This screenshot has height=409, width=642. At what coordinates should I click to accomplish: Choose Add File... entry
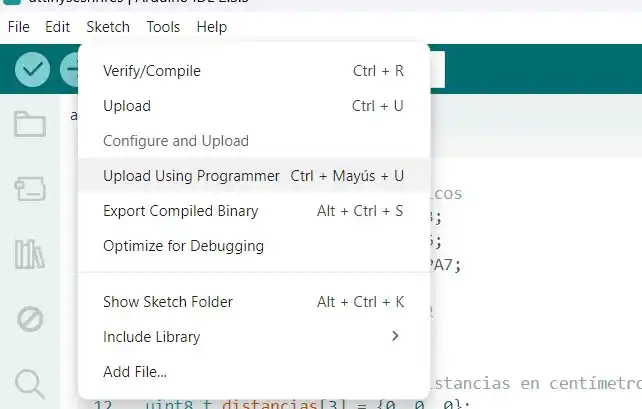(254, 372)
